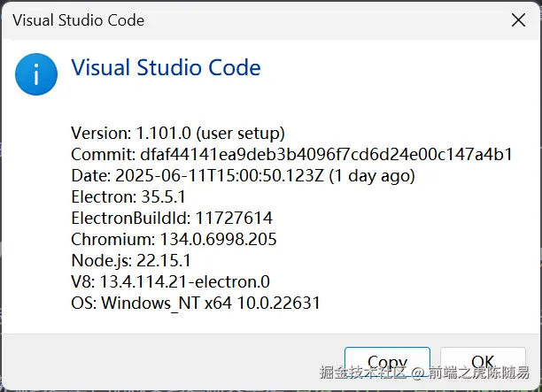Image resolution: width=542 pixels, height=392 pixels.
Task: Click the 1.101.0 version number
Action: pos(164,134)
